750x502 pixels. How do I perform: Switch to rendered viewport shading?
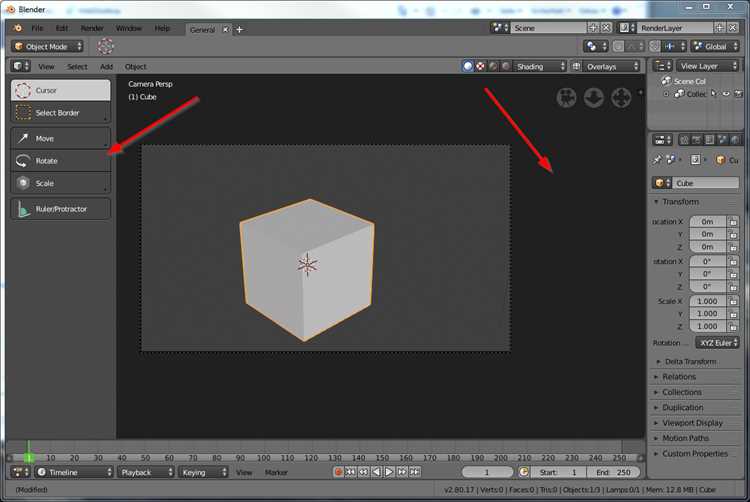(506, 66)
